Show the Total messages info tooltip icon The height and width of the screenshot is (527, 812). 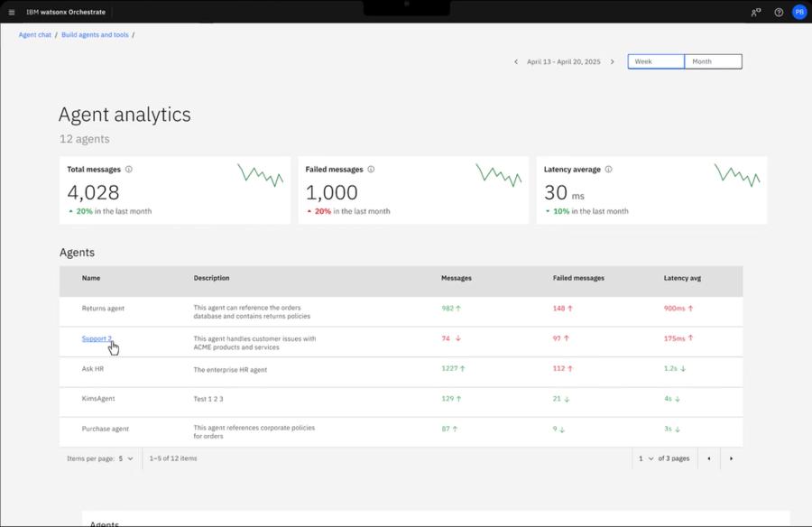coord(129,169)
